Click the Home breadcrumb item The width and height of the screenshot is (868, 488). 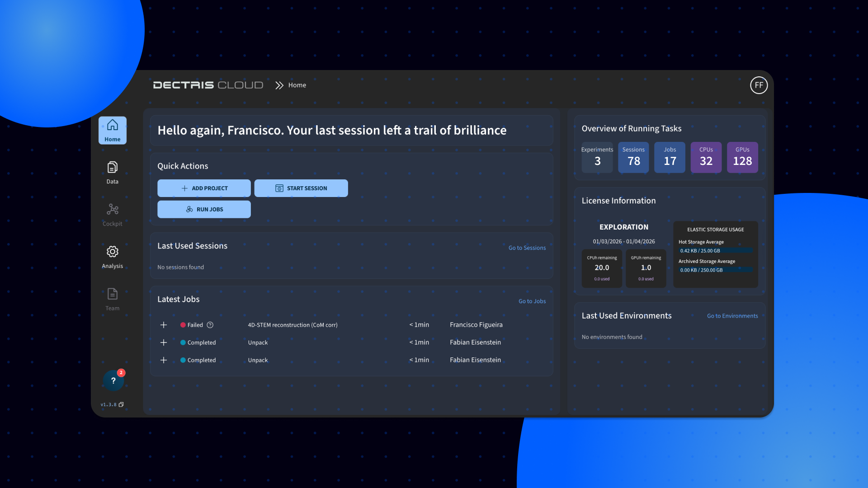(297, 85)
